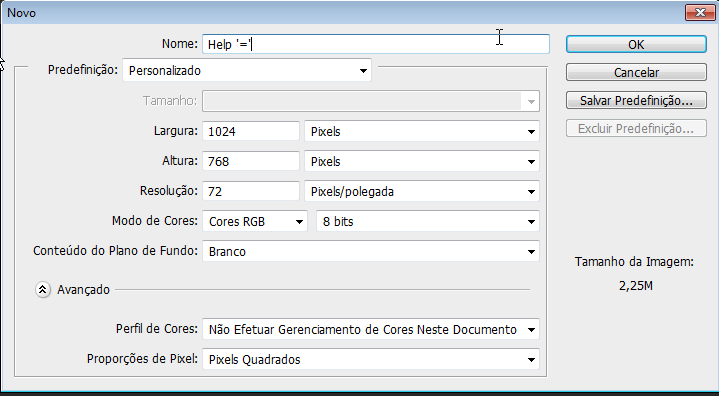Viewport: 719px width, 396px height.
Task: Open Conteúdo do Plano de Fundo dropdown
Action: click(x=371, y=251)
